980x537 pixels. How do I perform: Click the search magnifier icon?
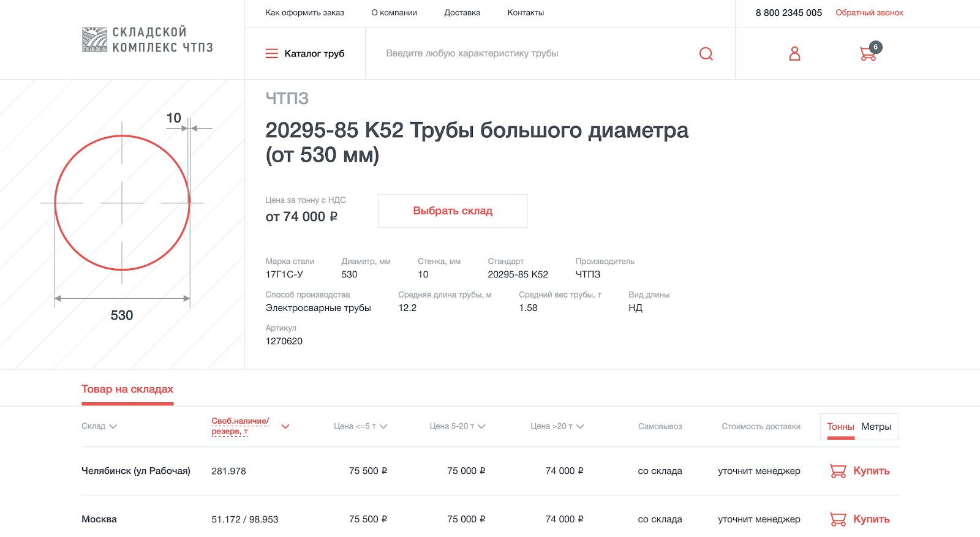coord(706,54)
